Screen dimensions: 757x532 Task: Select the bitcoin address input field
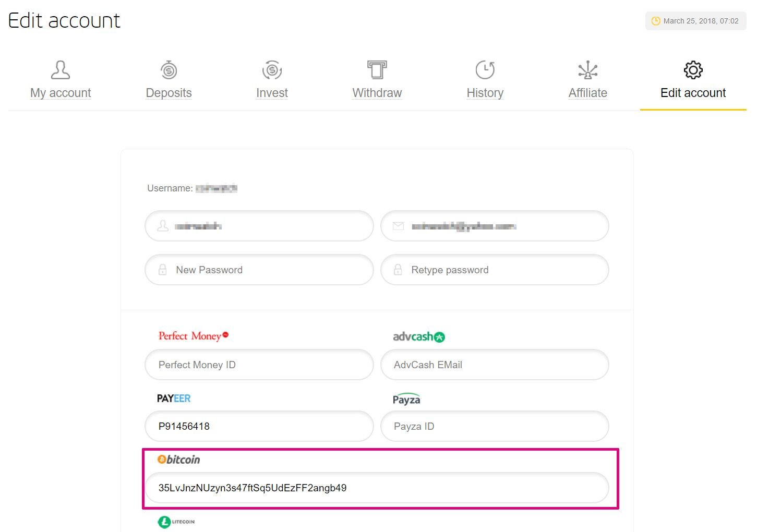(377, 488)
